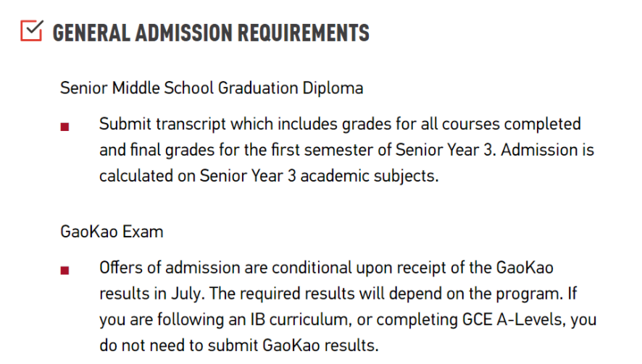The width and height of the screenshot is (642, 364).
Task: Select the Senior Middle School Graduation Diploma subheading
Action: pyautogui.click(x=212, y=88)
